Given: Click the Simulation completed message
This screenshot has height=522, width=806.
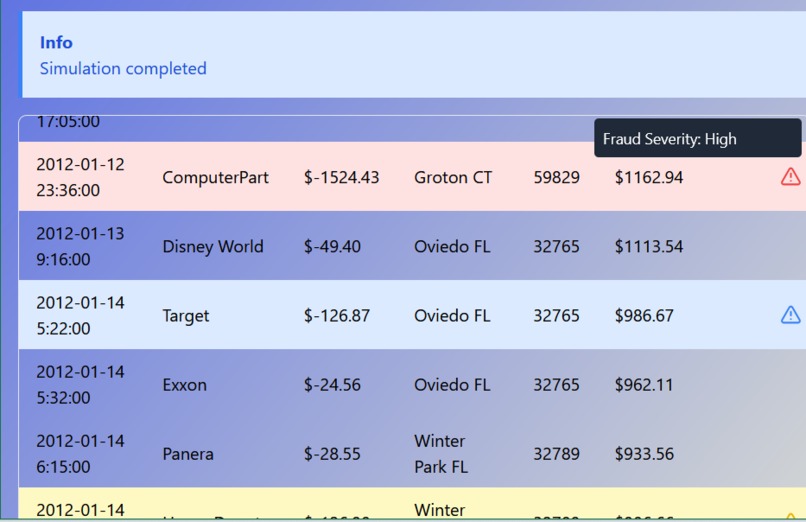Looking at the screenshot, I should (123, 68).
